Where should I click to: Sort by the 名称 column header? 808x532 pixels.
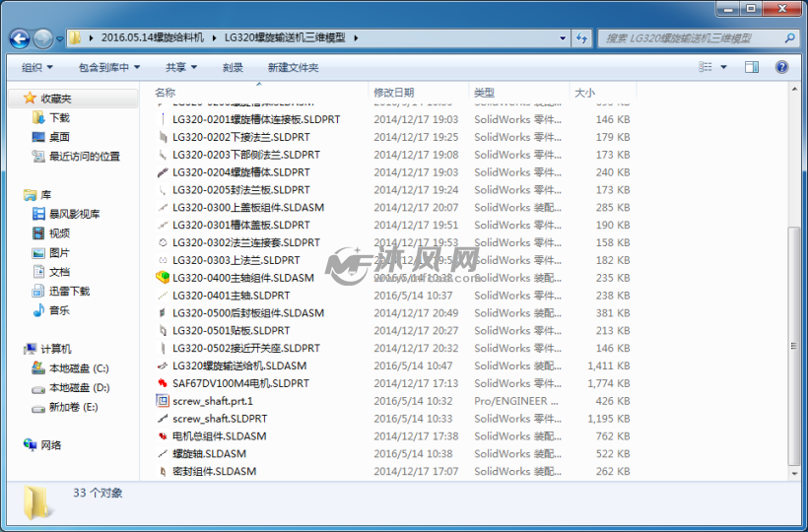click(165, 93)
